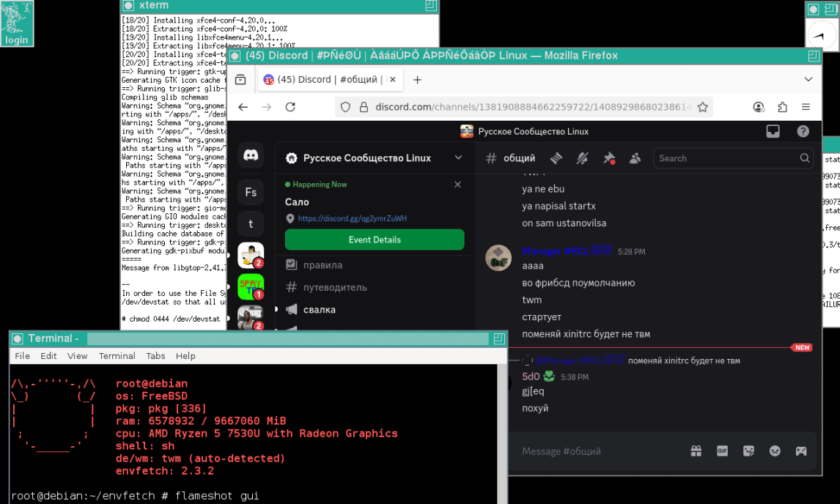Open Terminal Edit menu

(48, 355)
